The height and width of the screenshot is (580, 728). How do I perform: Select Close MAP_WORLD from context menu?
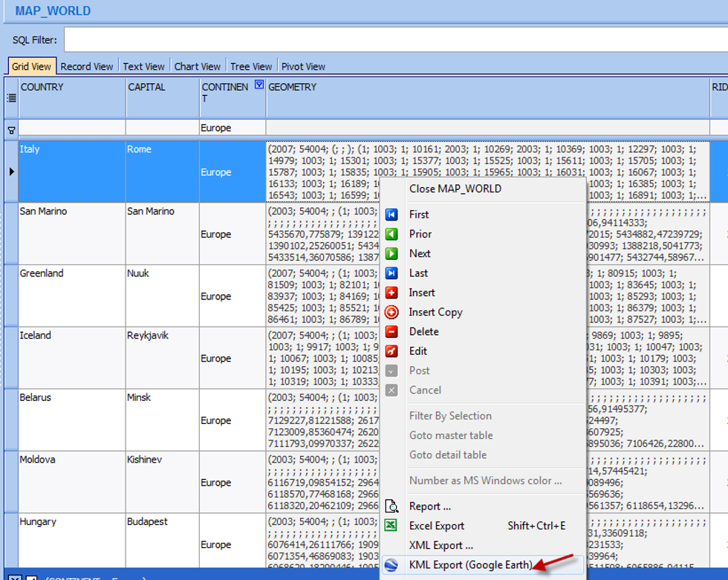pos(455,189)
